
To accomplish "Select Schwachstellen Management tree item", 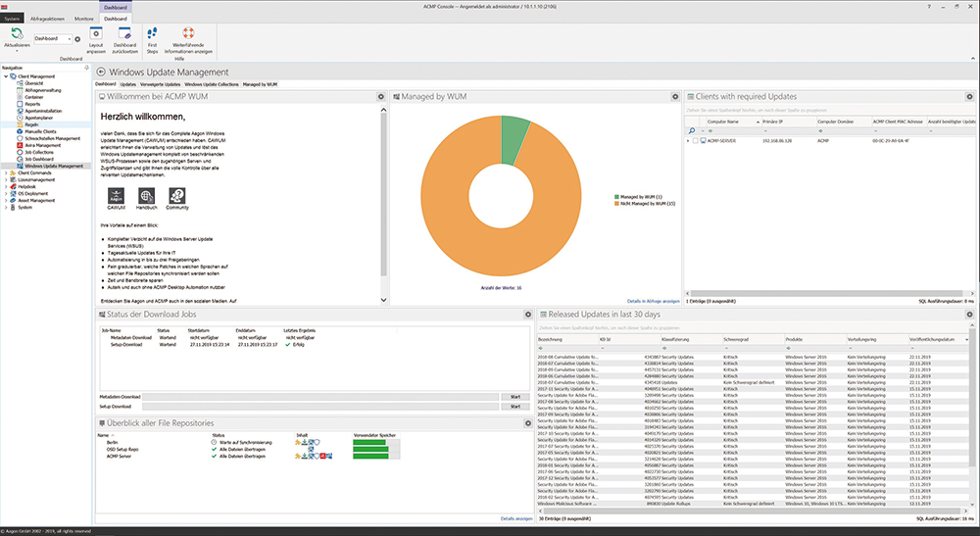I will pos(52,138).
